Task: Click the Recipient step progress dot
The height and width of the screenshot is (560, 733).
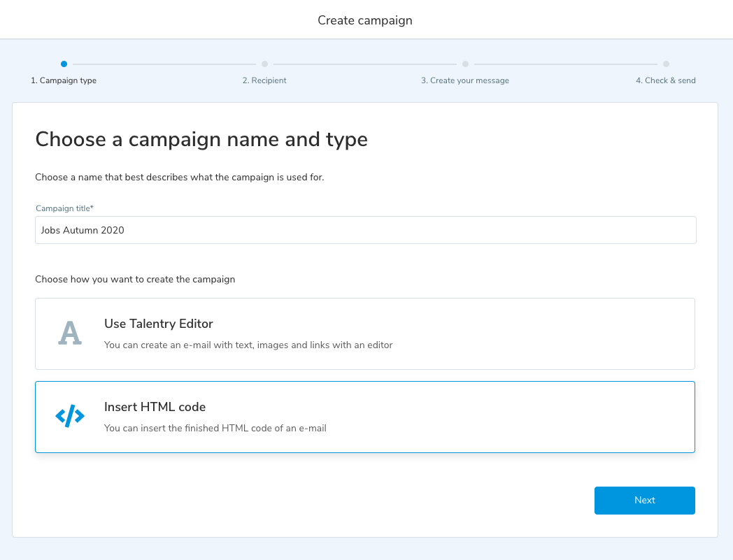Action: click(x=264, y=64)
